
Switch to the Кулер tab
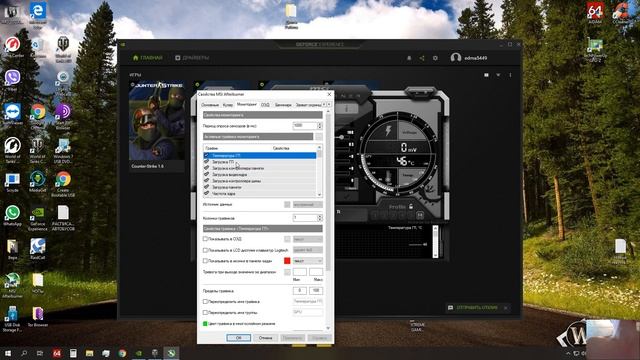click(228, 105)
